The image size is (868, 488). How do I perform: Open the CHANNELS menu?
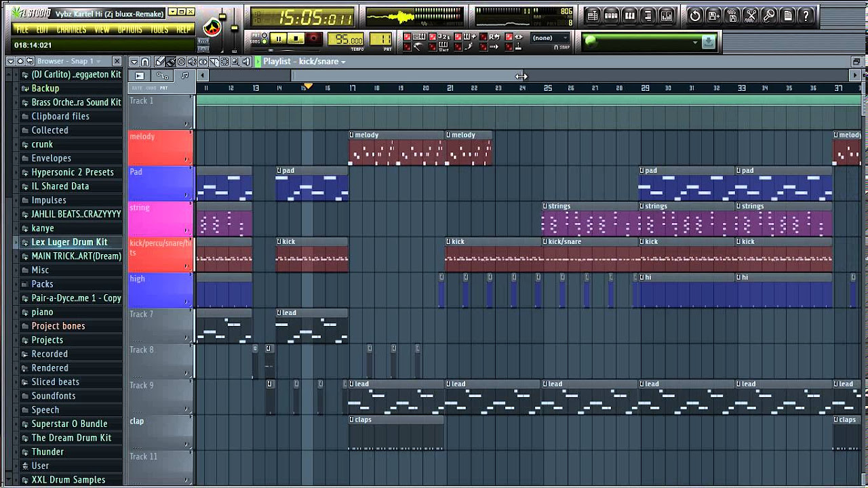coord(71,30)
